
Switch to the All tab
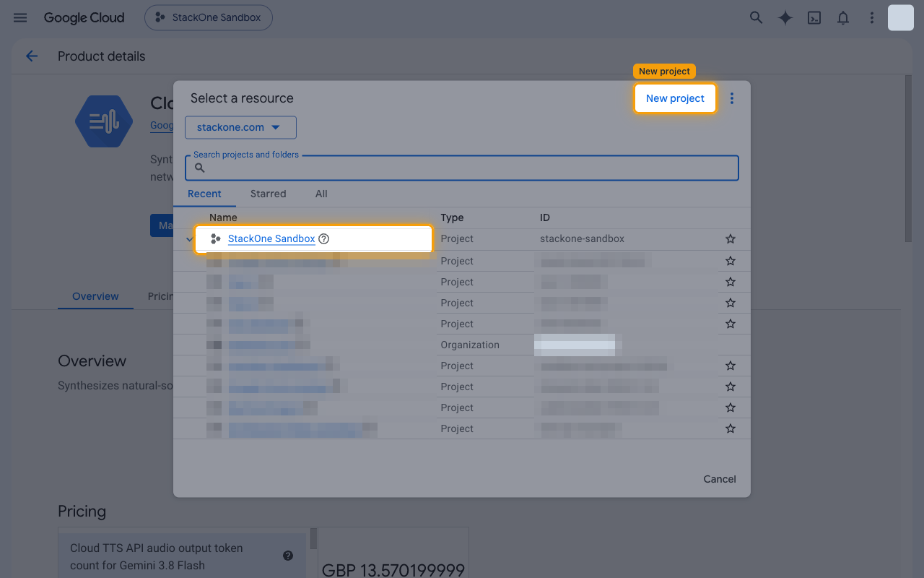pyautogui.click(x=321, y=194)
